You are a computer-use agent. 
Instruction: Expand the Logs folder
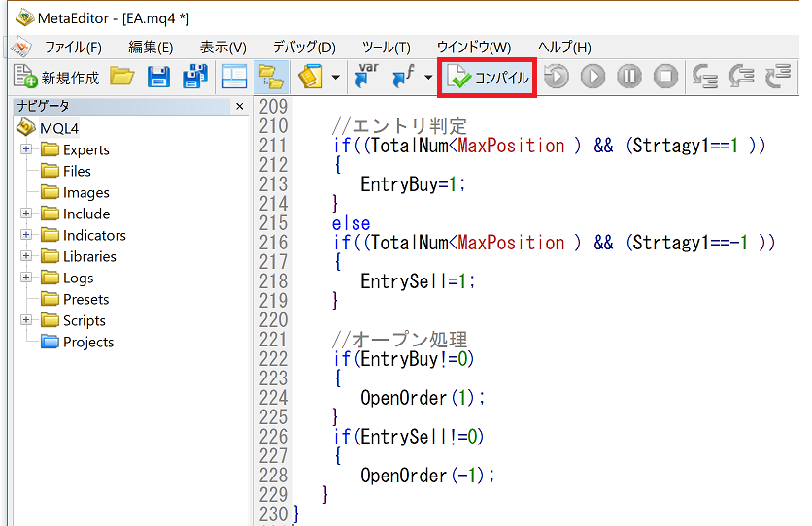point(26,278)
